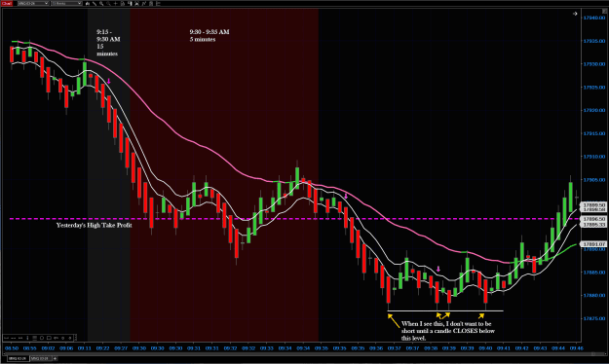Select the crosshair cursor icon
Image resolution: width=609 pixels, height=364 pixels.
coord(115,4)
